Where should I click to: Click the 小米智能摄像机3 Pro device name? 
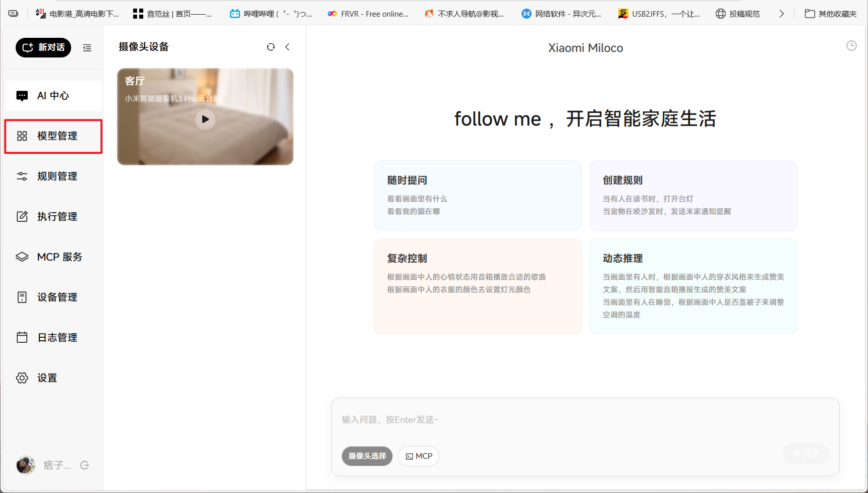pos(172,99)
